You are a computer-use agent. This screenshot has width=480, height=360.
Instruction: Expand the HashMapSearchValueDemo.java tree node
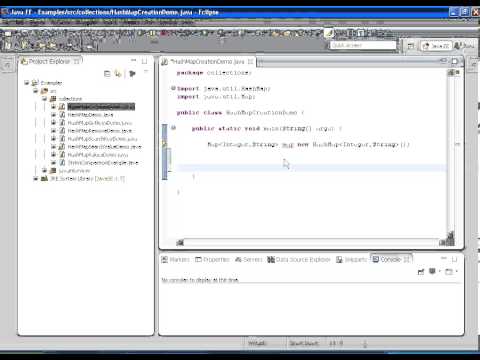(53, 147)
